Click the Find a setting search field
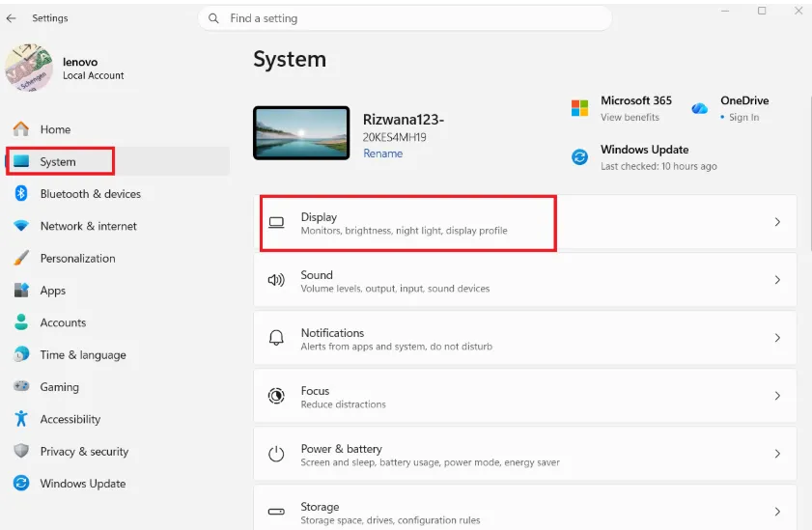 [405, 18]
